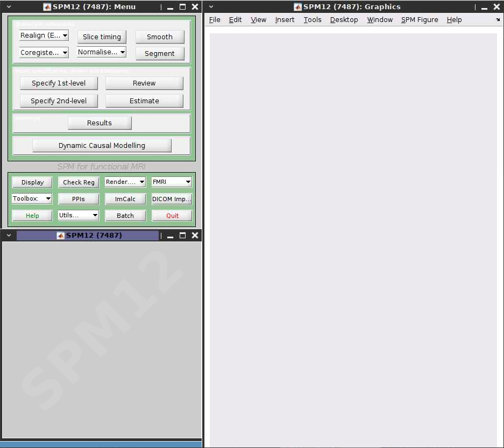Open the Results interface

tap(100, 123)
